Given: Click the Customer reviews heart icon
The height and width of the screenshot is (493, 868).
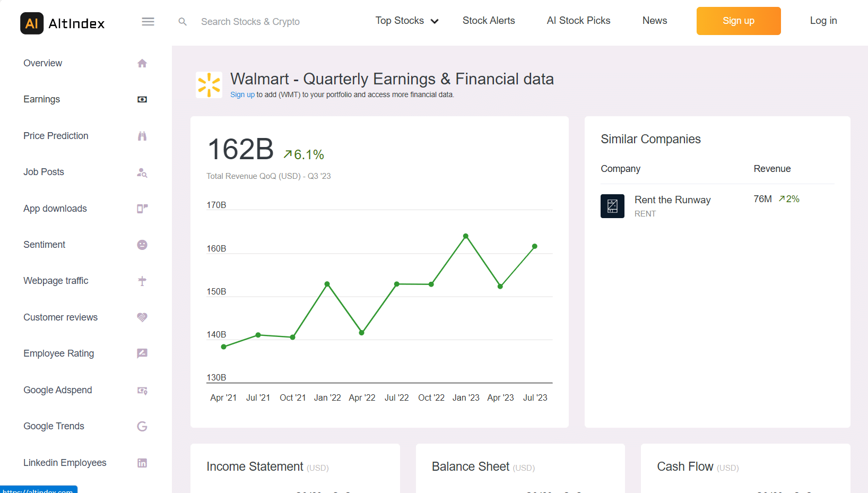Looking at the screenshot, I should (142, 317).
